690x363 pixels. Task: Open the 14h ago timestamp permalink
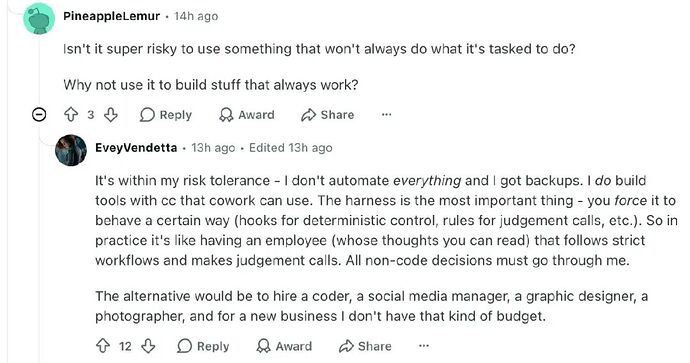coord(196,16)
